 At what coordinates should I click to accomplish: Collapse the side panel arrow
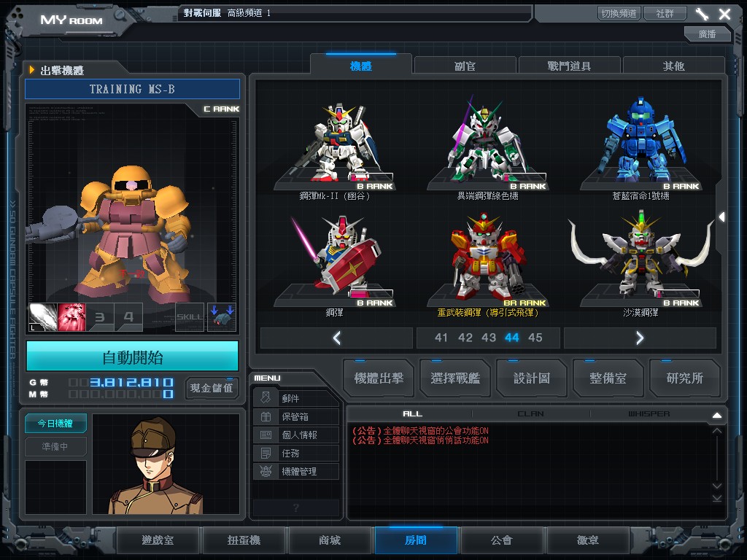point(721,217)
